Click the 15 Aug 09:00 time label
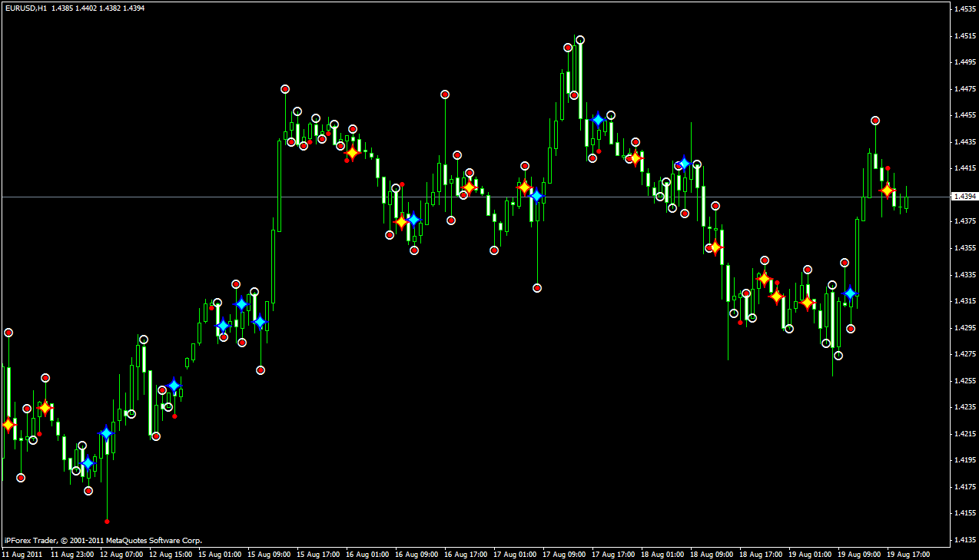Image resolution: width=979 pixels, height=560 pixels. click(x=269, y=554)
